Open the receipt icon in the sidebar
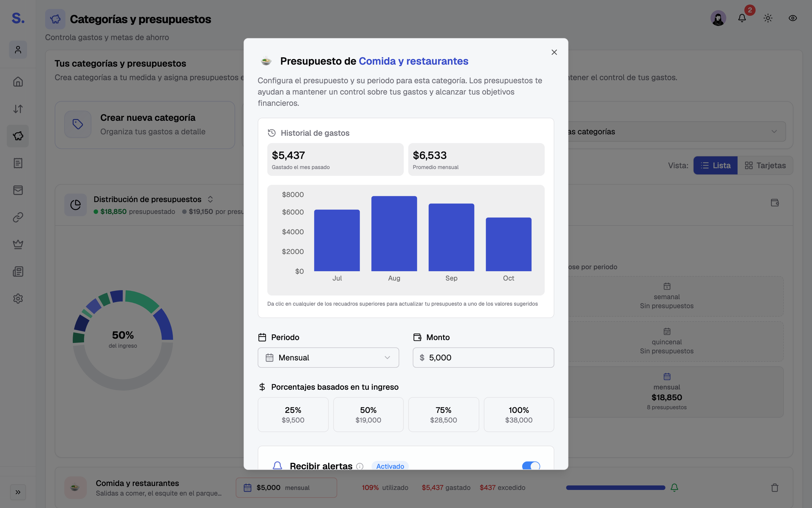The width and height of the screenshot is (812, 508). (x=18, y=163)
